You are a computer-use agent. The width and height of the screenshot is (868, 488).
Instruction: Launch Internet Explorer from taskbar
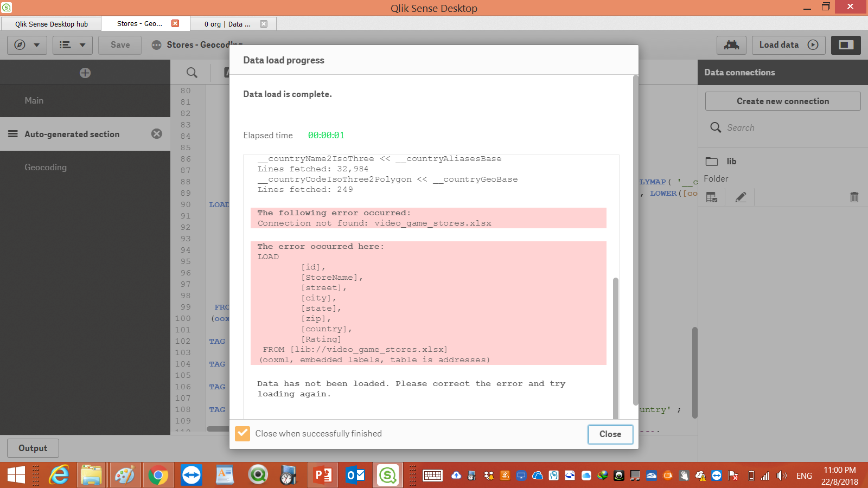click(59, 476)
